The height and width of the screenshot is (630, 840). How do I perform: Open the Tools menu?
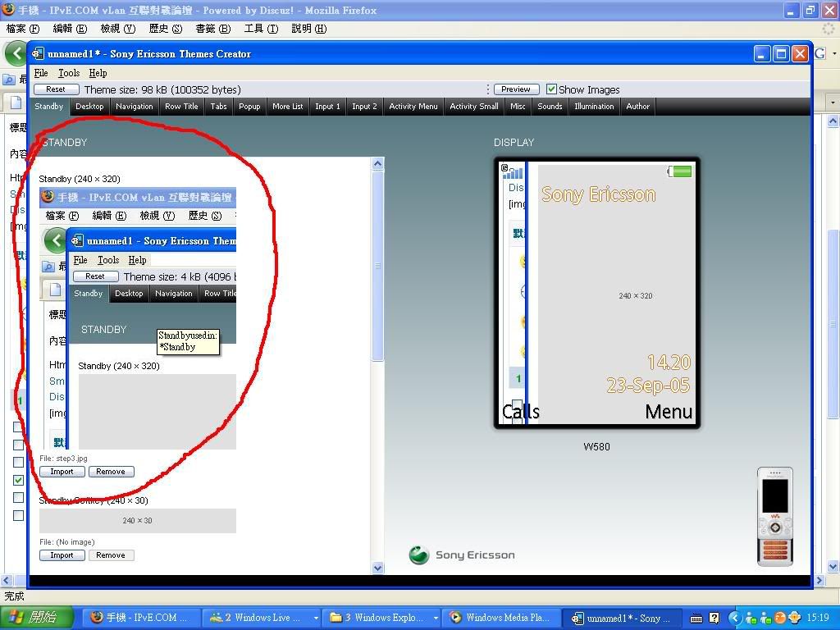tap(69, 73)
